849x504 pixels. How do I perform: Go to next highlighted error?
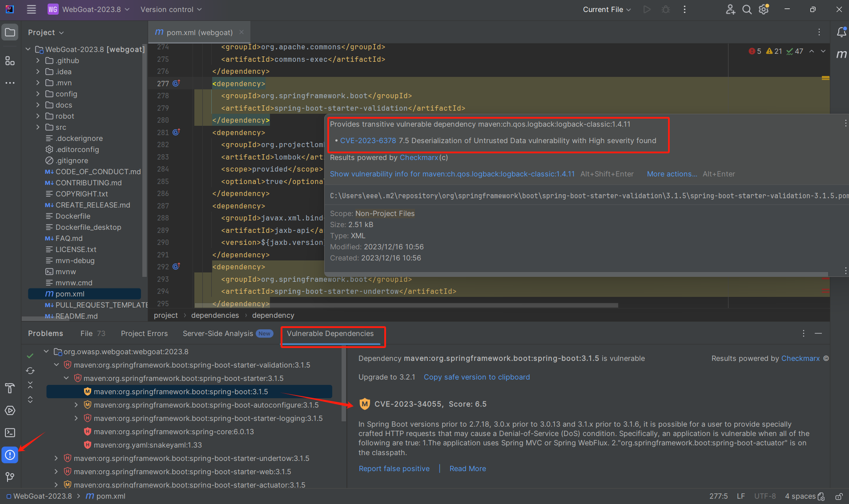[x=823, y=51]
